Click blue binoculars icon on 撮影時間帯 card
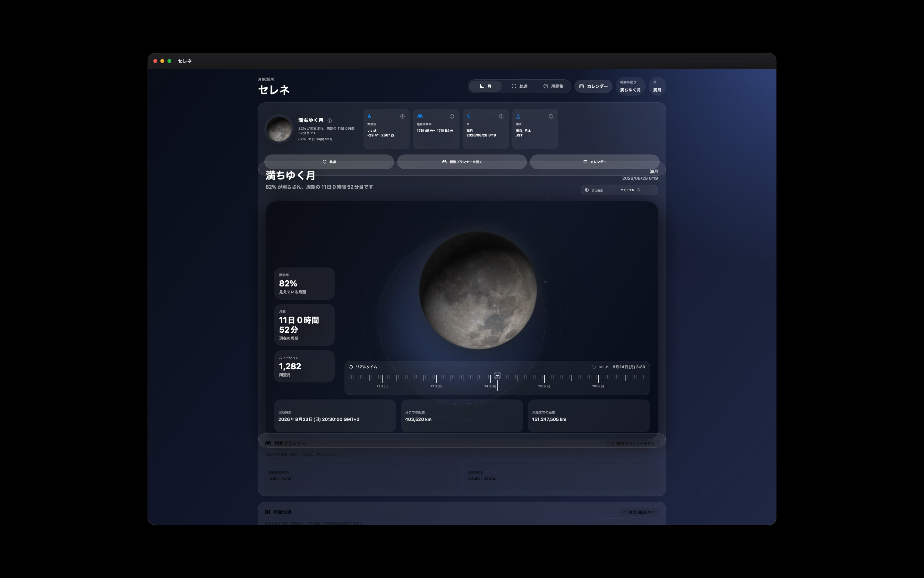The height and width of the screenshot is (578, 924). pyautogui.click(x=420, y=116)
